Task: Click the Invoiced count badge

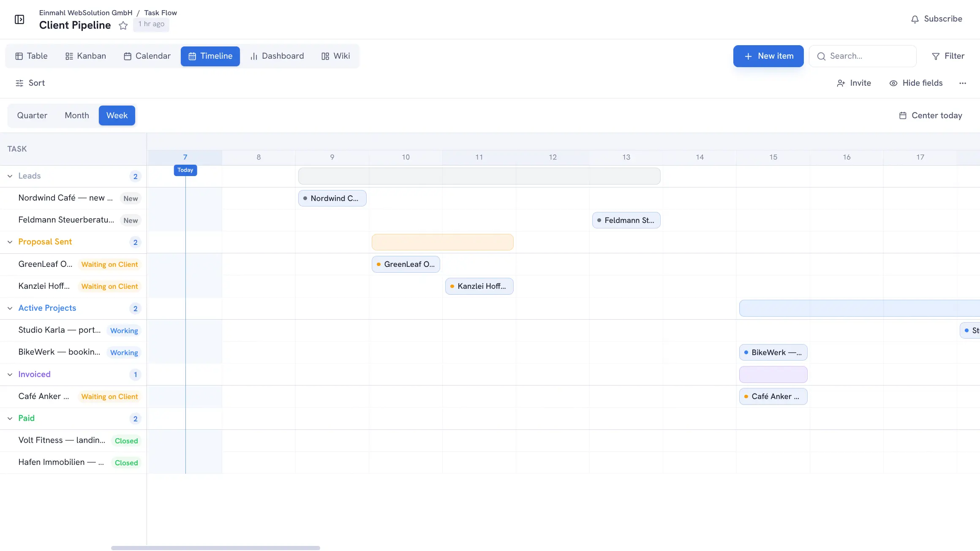Action: 135,375
